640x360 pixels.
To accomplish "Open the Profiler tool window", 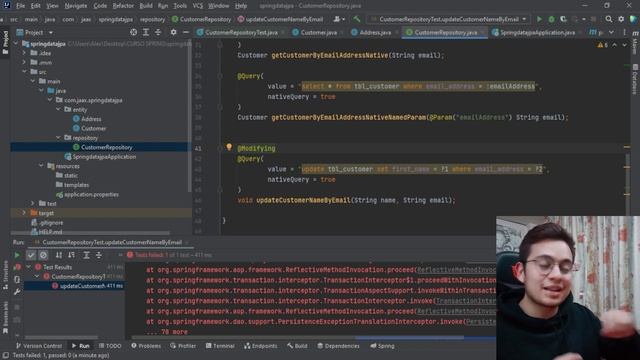I will (183, 346).
